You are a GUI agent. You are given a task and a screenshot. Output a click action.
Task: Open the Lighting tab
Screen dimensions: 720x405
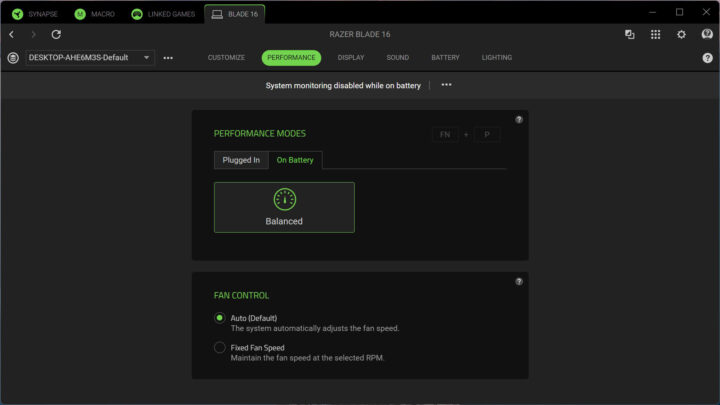[496, 58]
